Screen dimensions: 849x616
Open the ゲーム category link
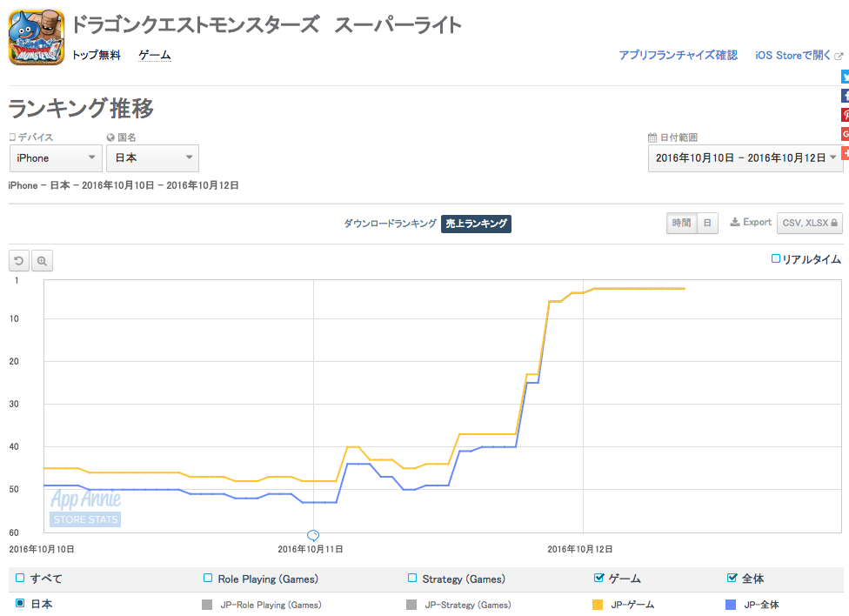pyautogui.click(x=154, y=56)
